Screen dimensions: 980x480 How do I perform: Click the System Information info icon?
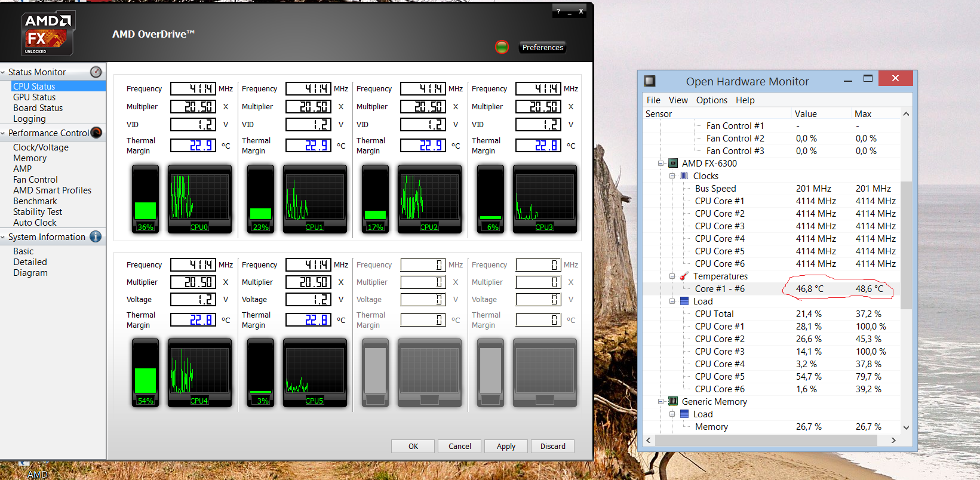click(x=96, y=237)
